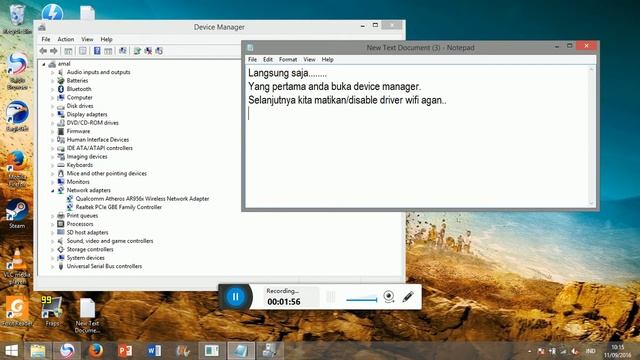Open the Steam desktop shortcut
The height and width of the screenshot is (360, 640).
[17, 213]
